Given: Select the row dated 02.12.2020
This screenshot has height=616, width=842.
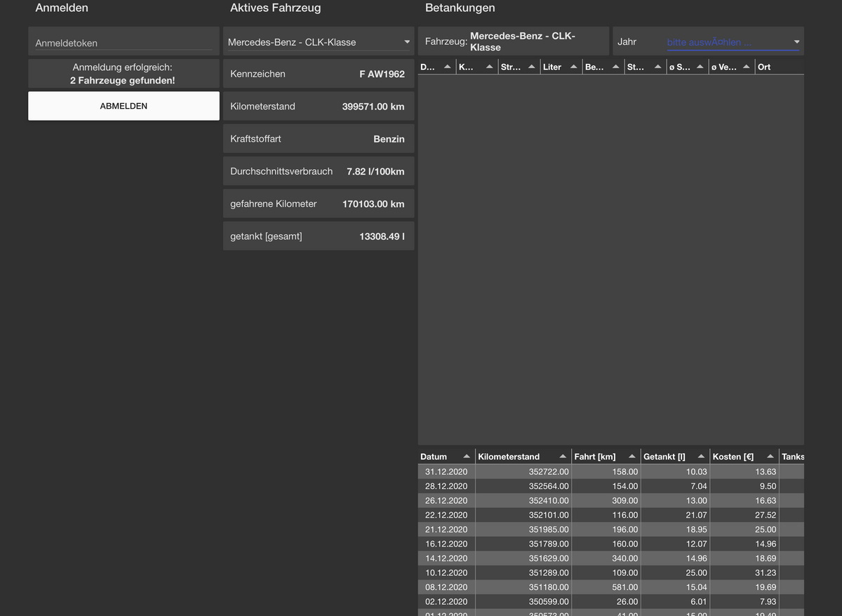Looking at the screenshot, I should 611,602.
